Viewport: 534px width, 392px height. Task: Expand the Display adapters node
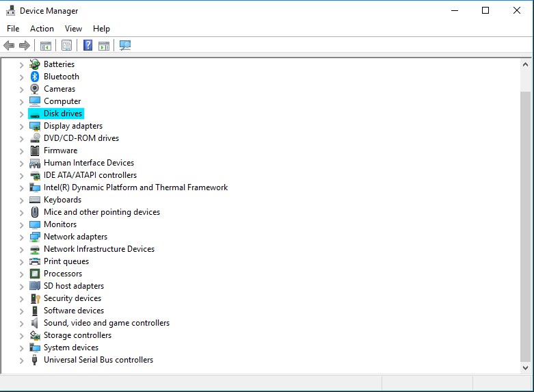coord(21,127)
